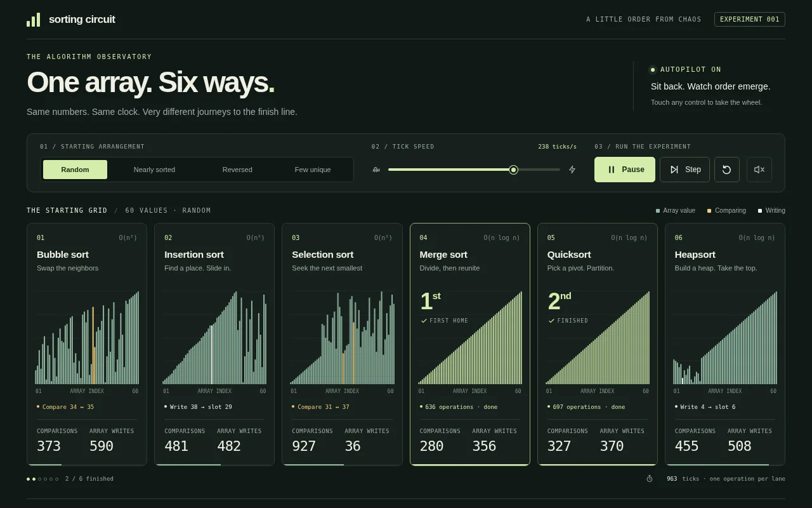Select the Random starting arrangement
This screenshot has height=508, width=812.
(x=75, y=170)
